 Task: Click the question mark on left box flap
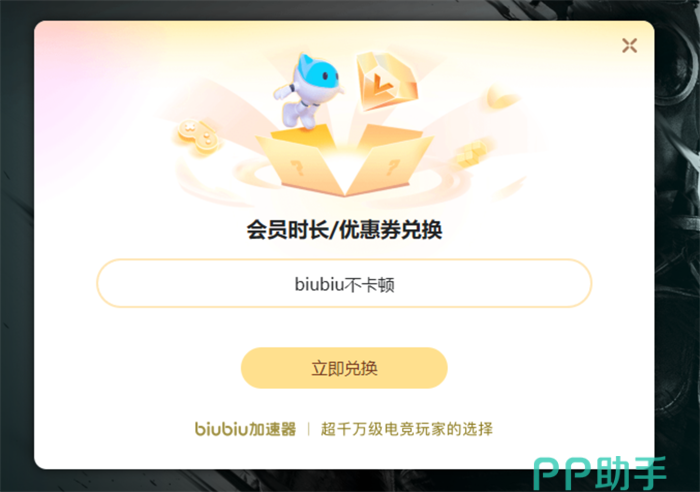click(297, 168)
